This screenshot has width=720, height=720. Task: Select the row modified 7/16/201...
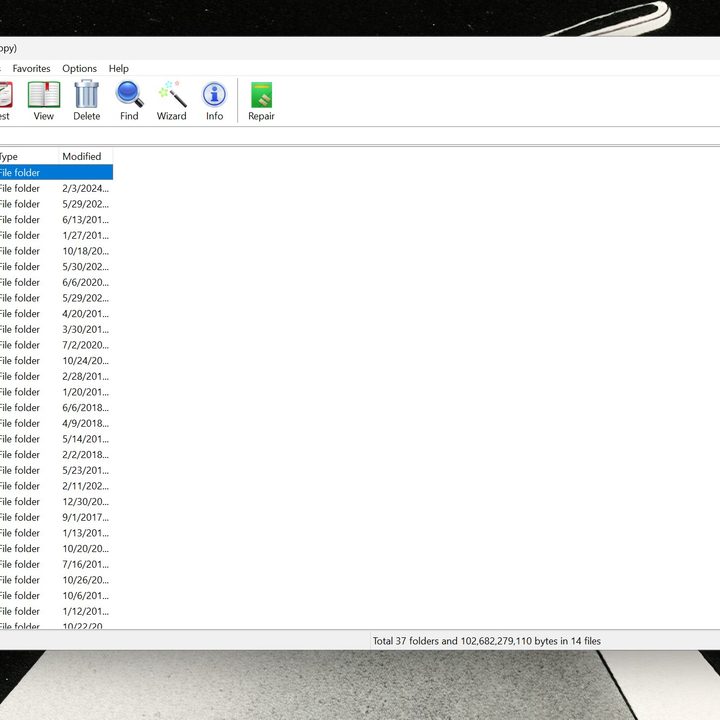coord(56,564)
